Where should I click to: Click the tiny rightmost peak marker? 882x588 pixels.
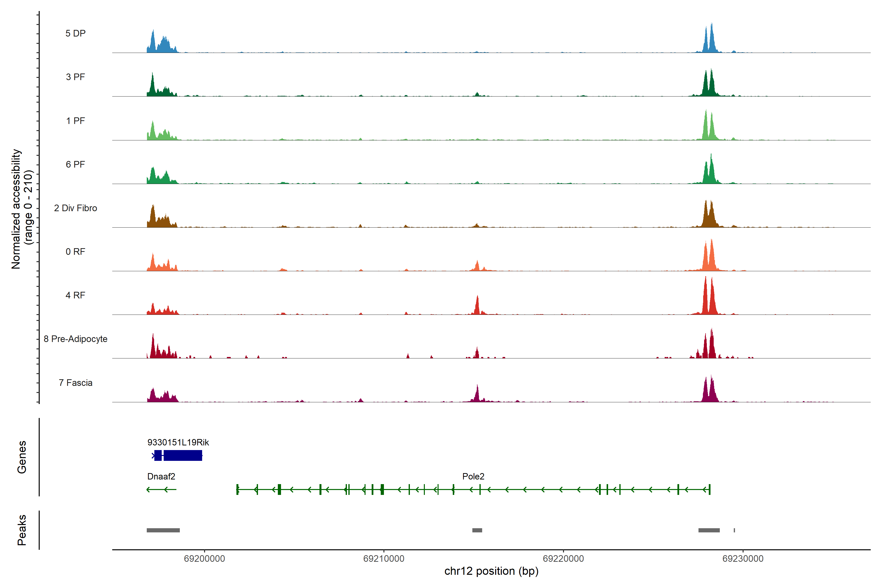[x=734, y=530]
